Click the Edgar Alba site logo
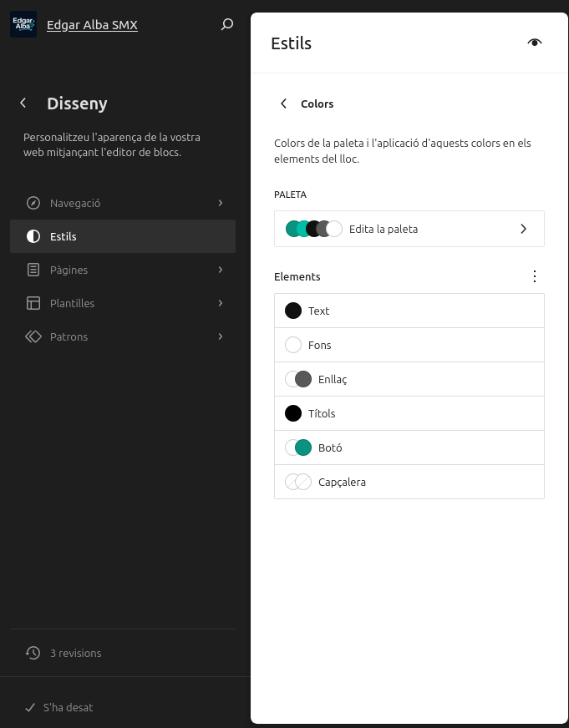 click(23, 24)
